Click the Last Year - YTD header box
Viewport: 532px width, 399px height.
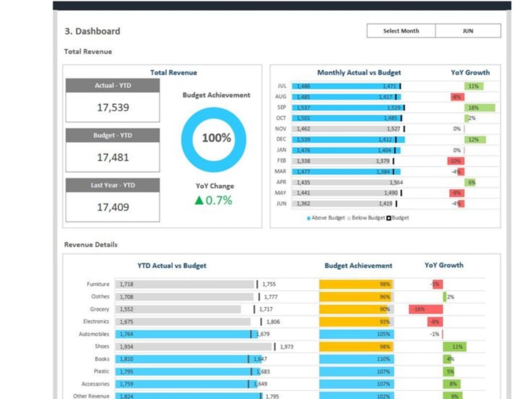(x=112, y=185)
